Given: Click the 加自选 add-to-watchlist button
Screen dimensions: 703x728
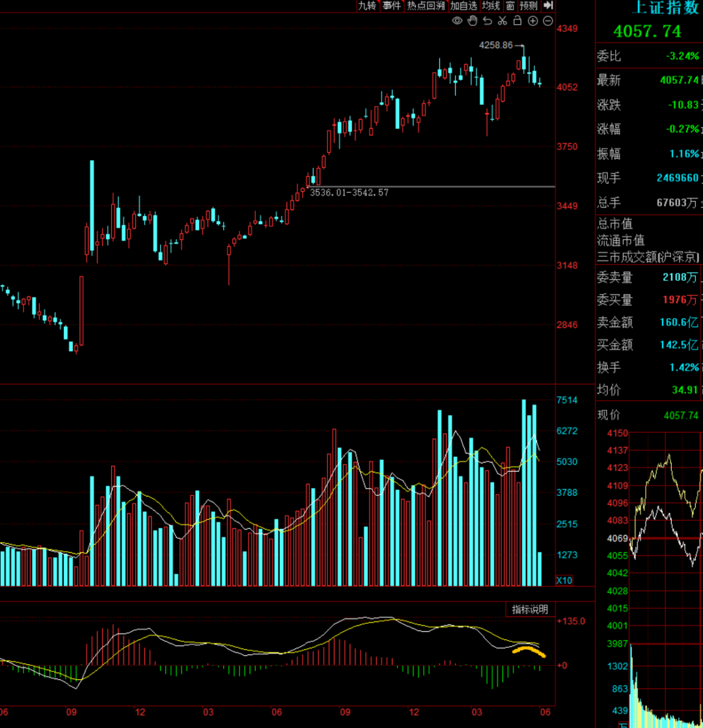Looking at the screenshot, I should pyautogui.click(x=463, y=6).
